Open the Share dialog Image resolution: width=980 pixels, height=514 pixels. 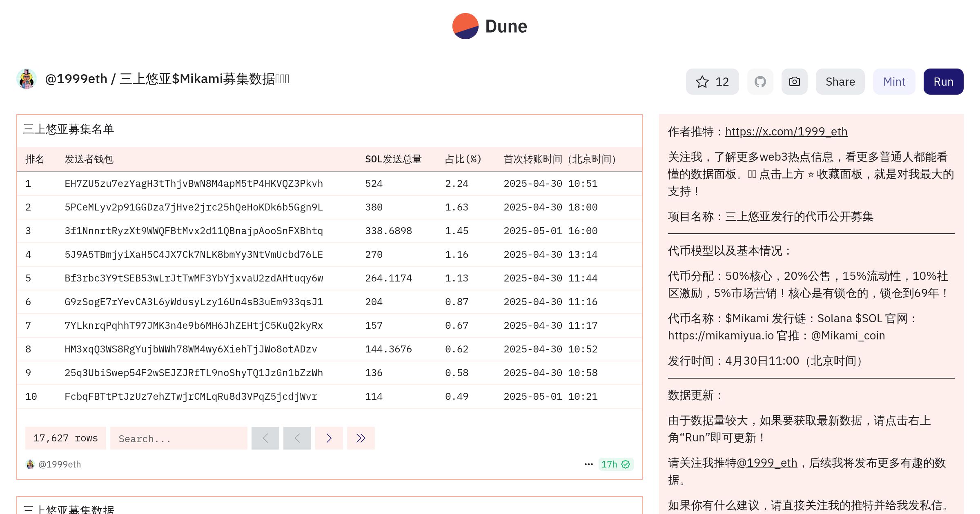(x=840, y=82)
